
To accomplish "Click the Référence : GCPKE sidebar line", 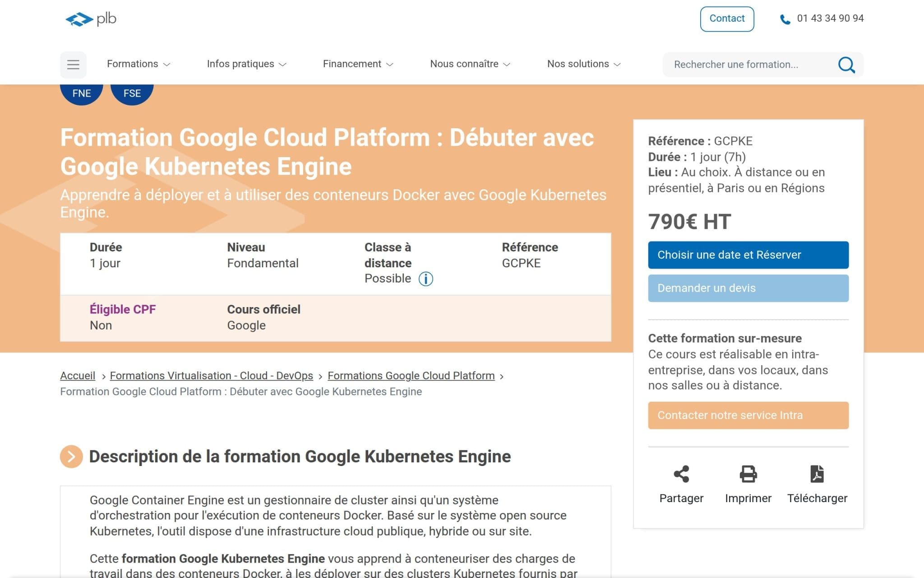I will (x=700, y=141).
